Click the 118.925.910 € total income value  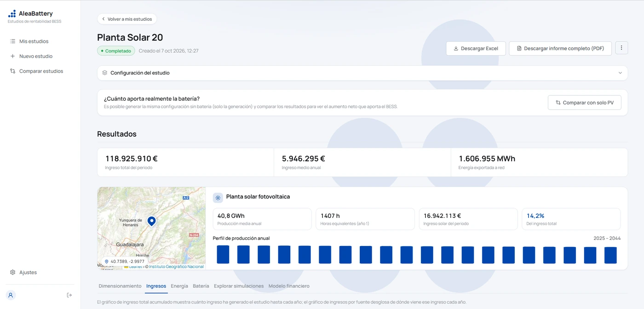[132, 158]
